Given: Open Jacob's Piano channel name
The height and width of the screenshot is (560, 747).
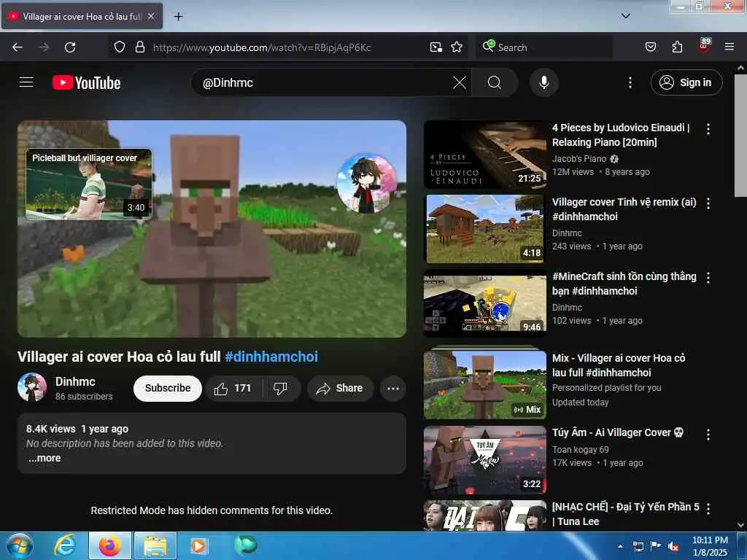Looking at the screenshot, I should click(578, 158).
